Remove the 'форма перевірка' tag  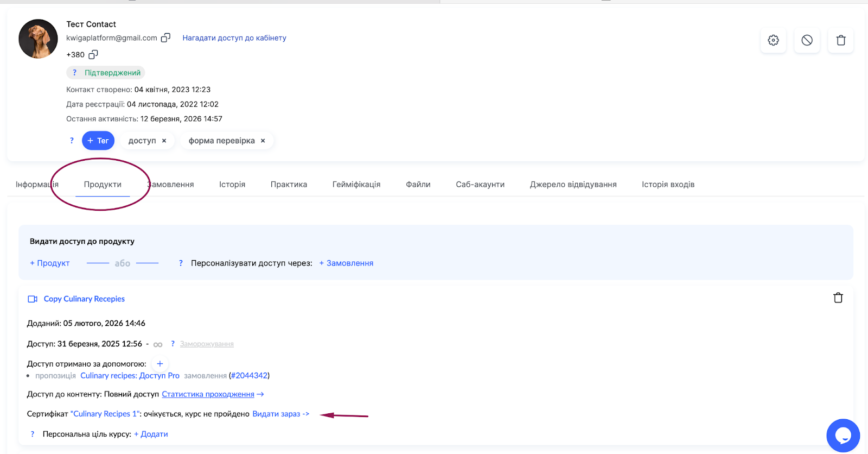click(x=263, y=141)
